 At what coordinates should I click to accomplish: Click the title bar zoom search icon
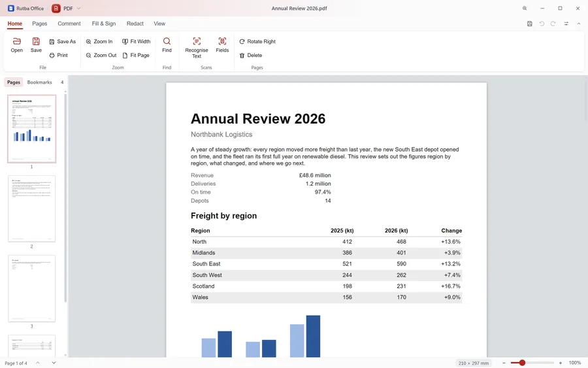525,8
